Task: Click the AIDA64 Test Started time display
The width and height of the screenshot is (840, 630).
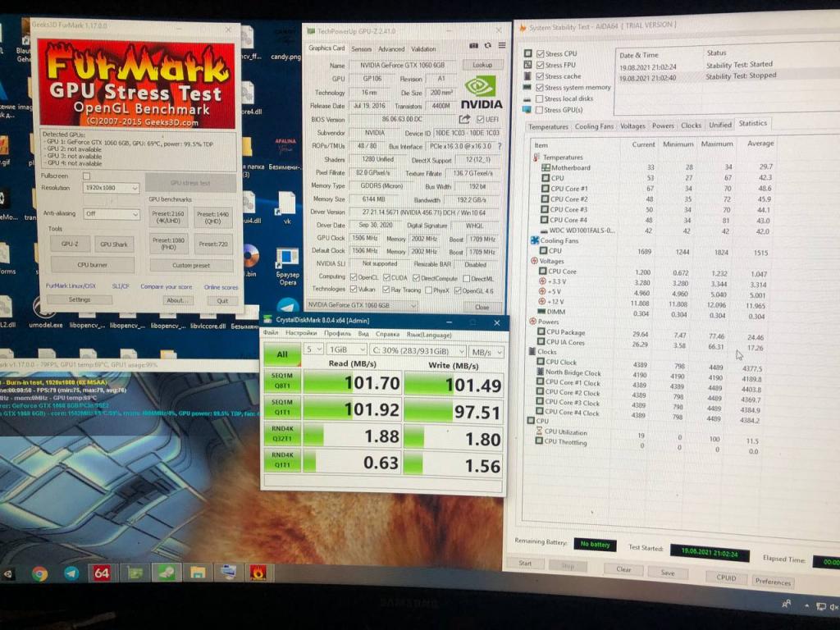Action: pos(709,552)
